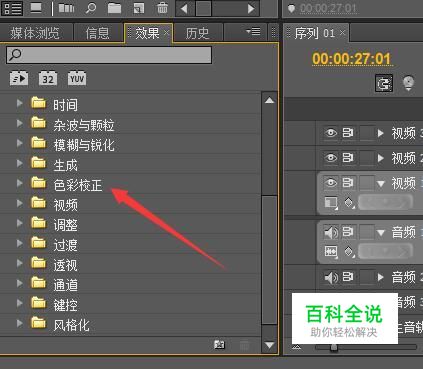
Task: Click the marker icon next to top timecode
Action: click(x=291, y=8)
